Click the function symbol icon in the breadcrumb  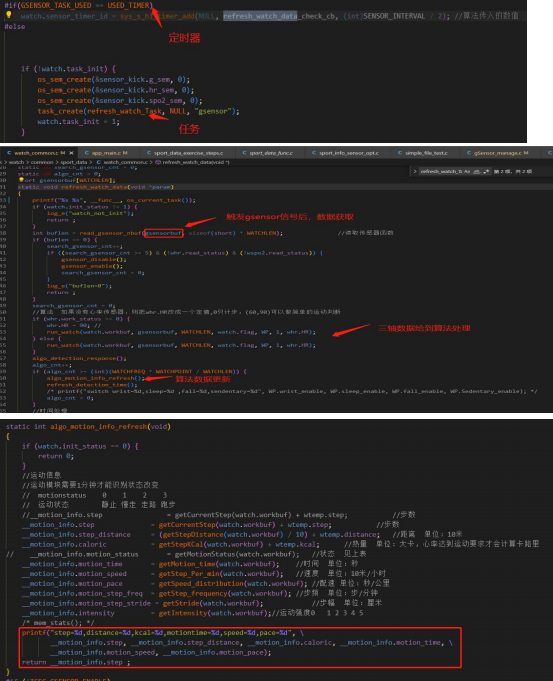[158, 162]
